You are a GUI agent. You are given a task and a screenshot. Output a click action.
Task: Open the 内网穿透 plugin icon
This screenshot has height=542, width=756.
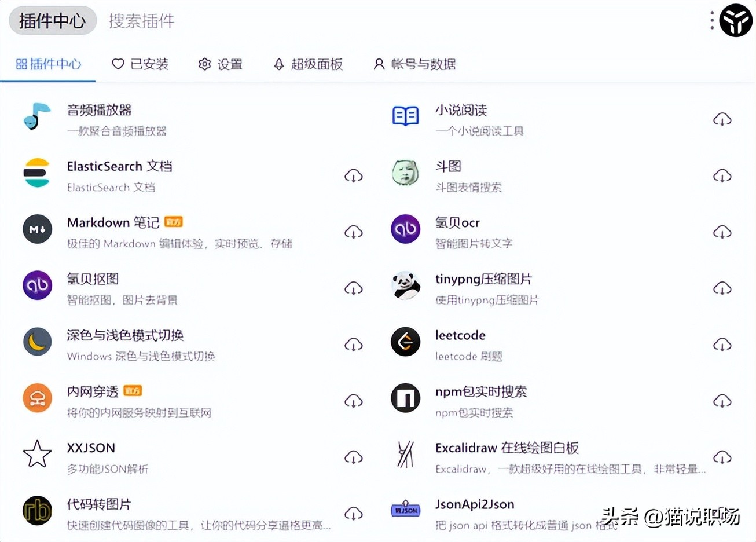tap(37, 398)
